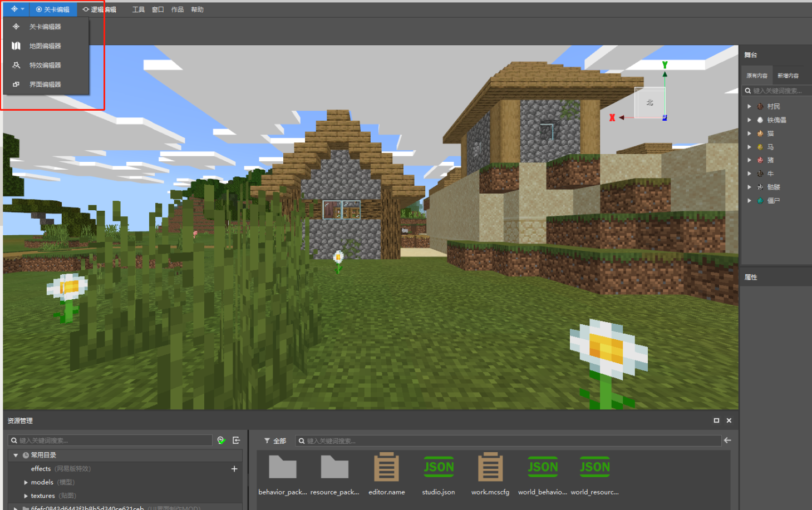Click the import icon beside resource search
Image resolution: width=812 pixels, height=510 pixels.
pyautogui.click(x=236, y=440)
